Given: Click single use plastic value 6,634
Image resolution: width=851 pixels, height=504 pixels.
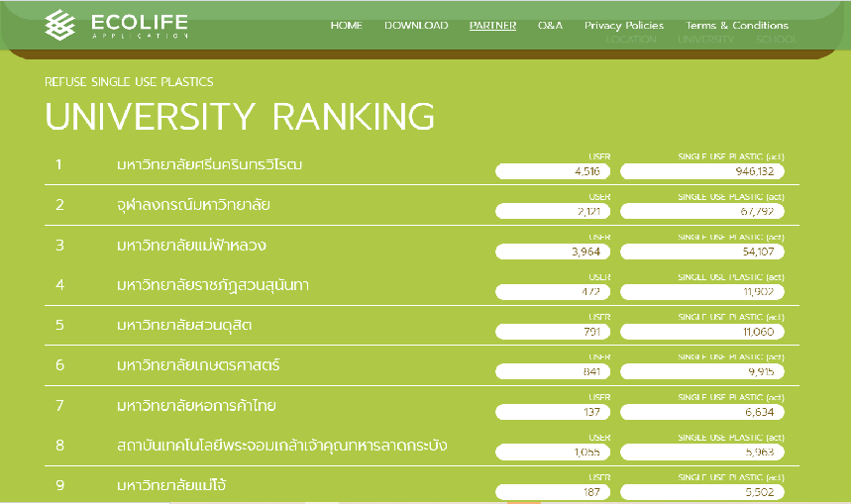Looking at the screenshot, I should click(701, 412).
